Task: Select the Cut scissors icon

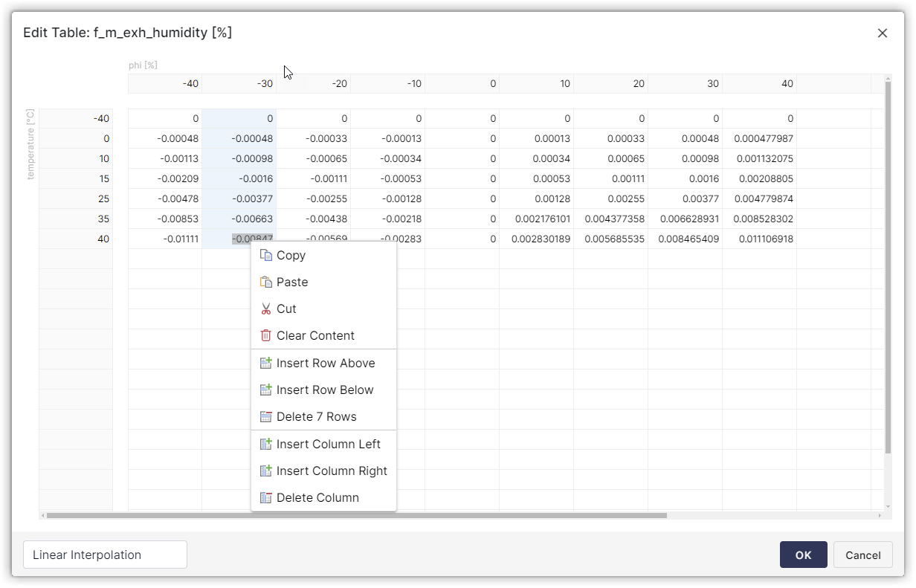Action: click(266, 308)
